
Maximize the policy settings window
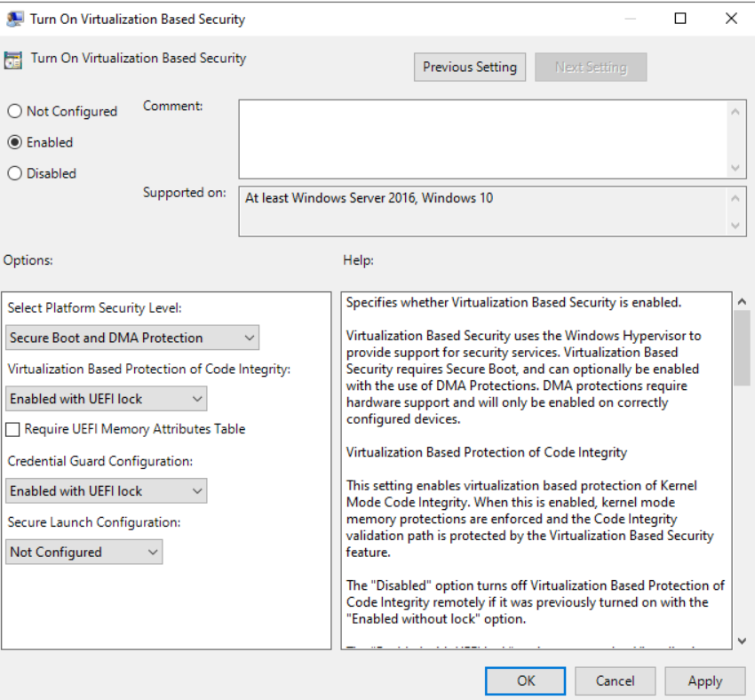680,19
